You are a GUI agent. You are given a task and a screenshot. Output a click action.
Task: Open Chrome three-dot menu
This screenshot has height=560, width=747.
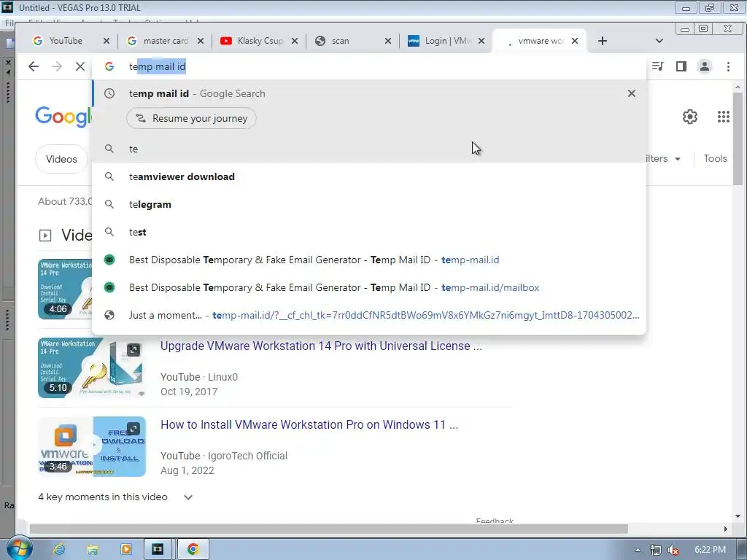coord(728,66)
